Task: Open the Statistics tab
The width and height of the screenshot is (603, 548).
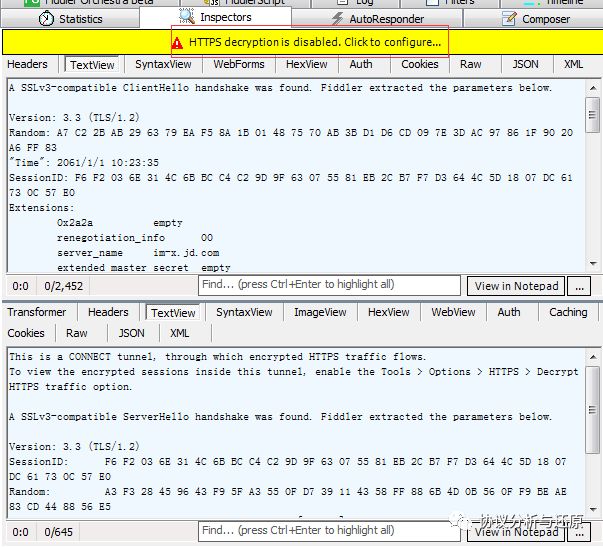Action: point(70,18)
